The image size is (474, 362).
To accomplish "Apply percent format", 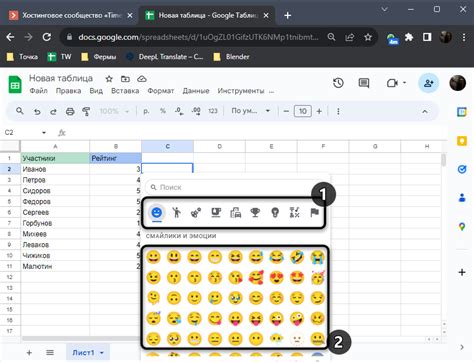I will [x=163, y=111].
